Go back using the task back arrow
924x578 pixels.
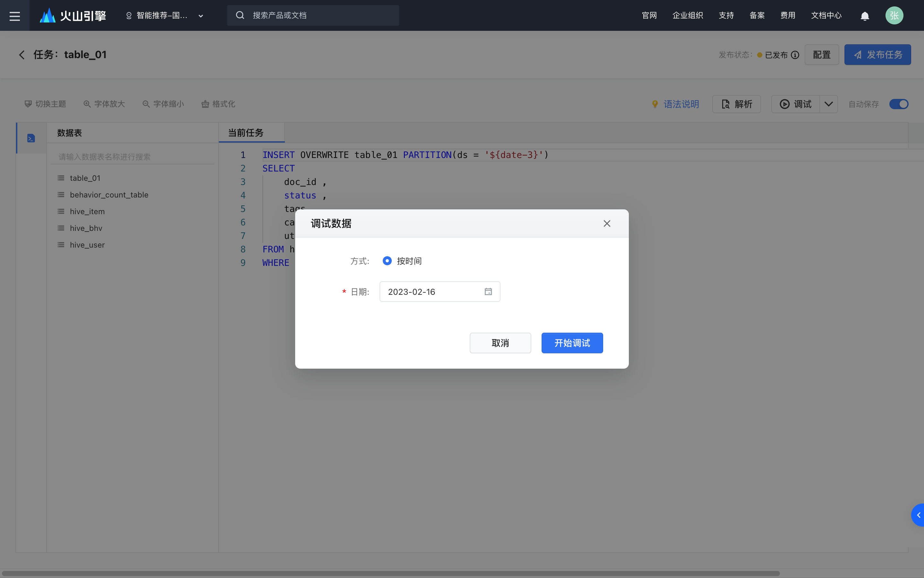click(22, 55)
